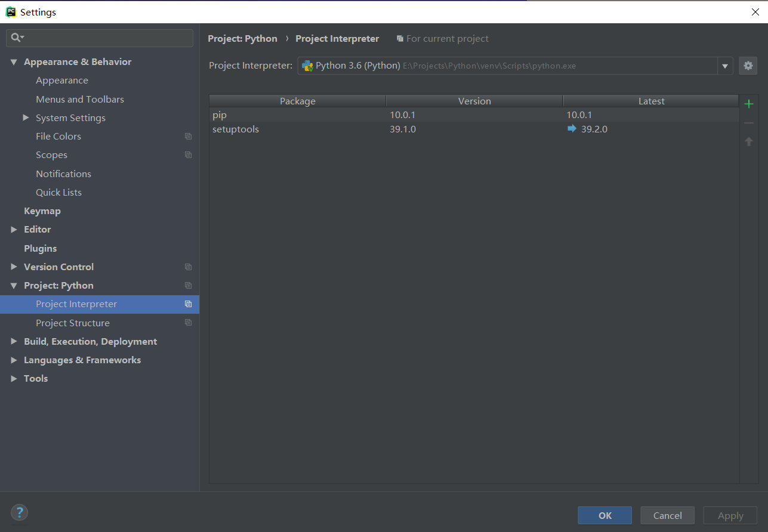
Task: Open the interpreter gear settings icon
Action: 748,66
